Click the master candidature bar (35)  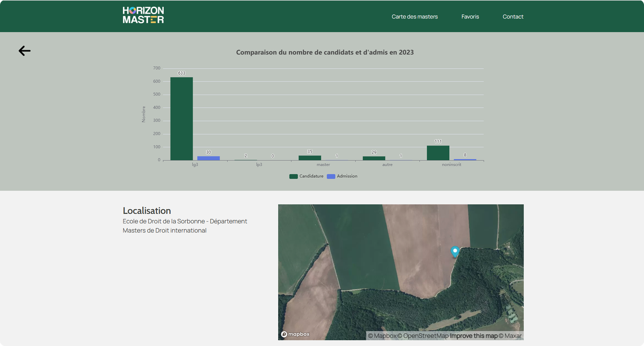click(310, 158)
